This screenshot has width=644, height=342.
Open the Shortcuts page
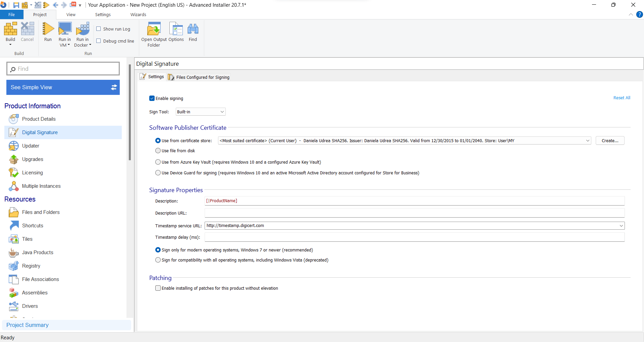(33, 226)
